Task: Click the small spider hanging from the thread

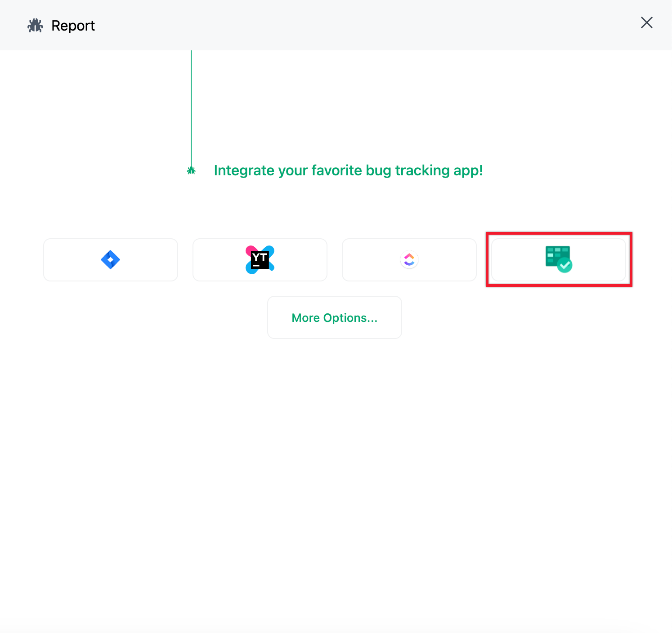Action: pos(191,170)
